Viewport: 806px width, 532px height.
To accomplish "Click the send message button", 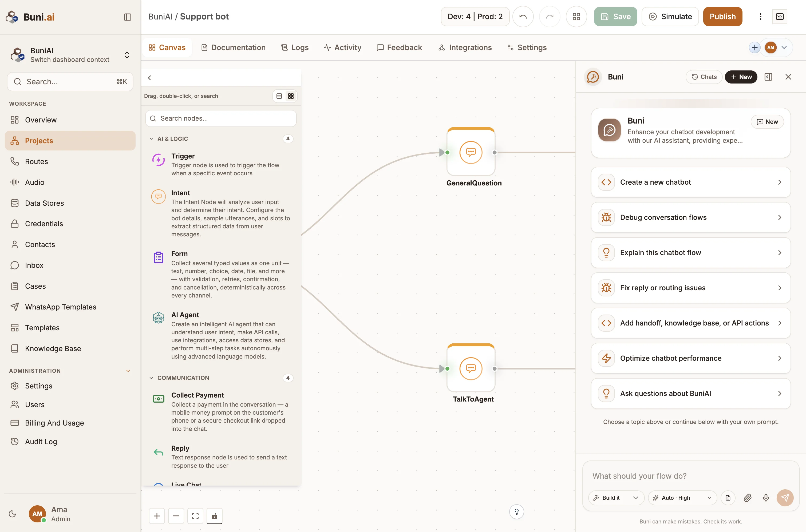I will tap(785, 498).
